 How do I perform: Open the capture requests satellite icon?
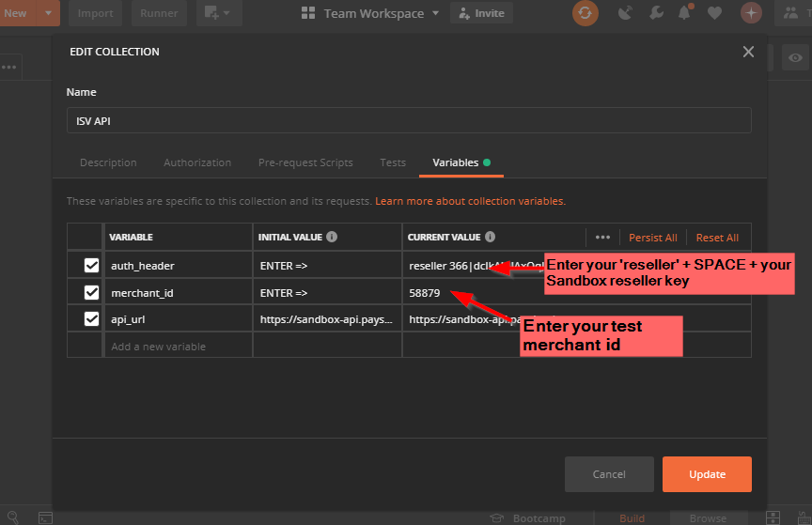626,13
